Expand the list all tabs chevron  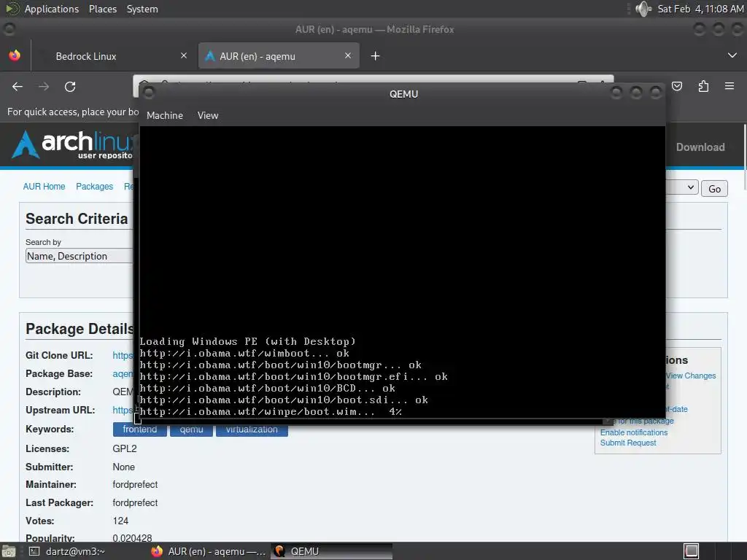pyautogui.click(x=732, y=55)
